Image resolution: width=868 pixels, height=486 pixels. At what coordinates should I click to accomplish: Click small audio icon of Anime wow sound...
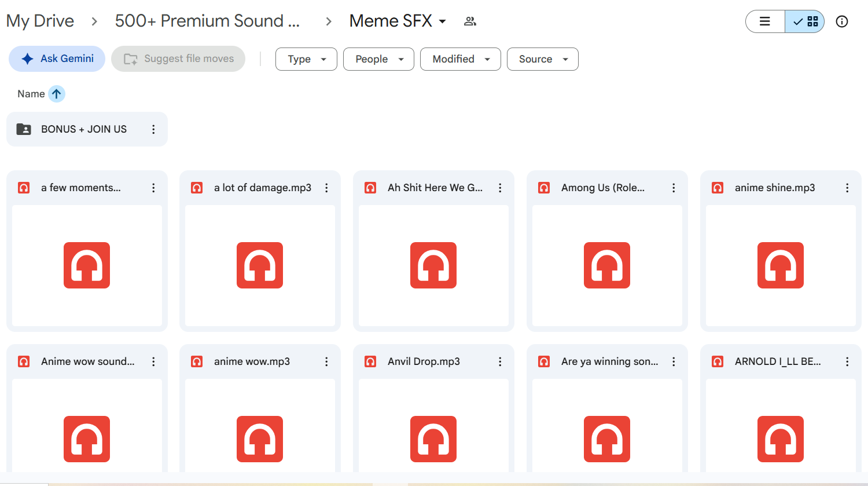pos(24,361)
